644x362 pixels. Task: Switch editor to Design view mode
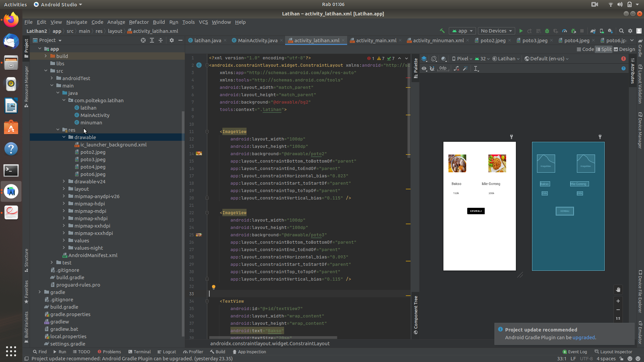point(624,49)
